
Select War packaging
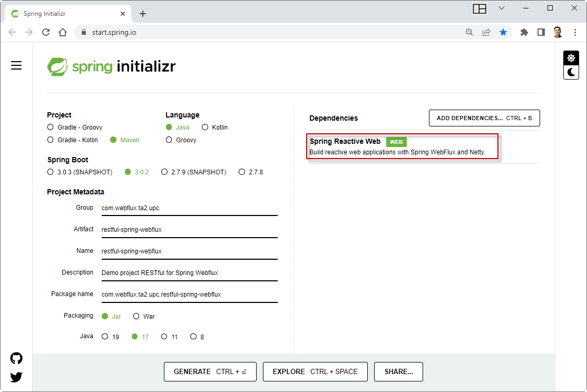[x=144, y=316]
